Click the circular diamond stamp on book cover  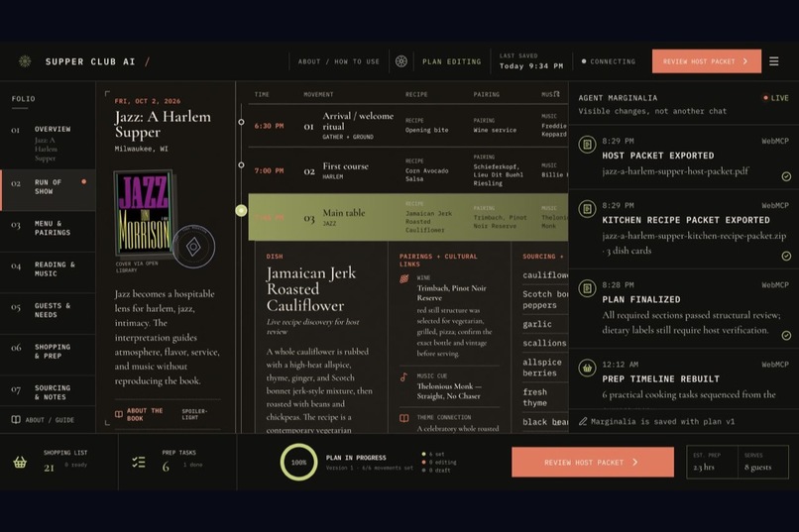coord(193,247)
